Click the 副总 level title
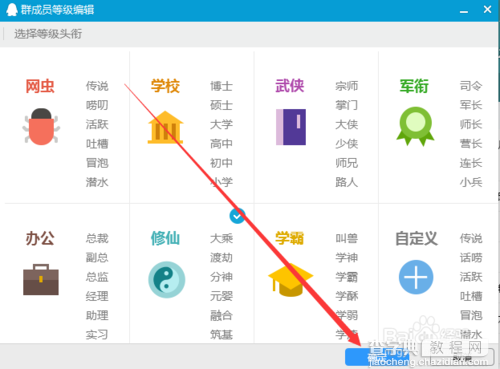 tap(97, 258)
